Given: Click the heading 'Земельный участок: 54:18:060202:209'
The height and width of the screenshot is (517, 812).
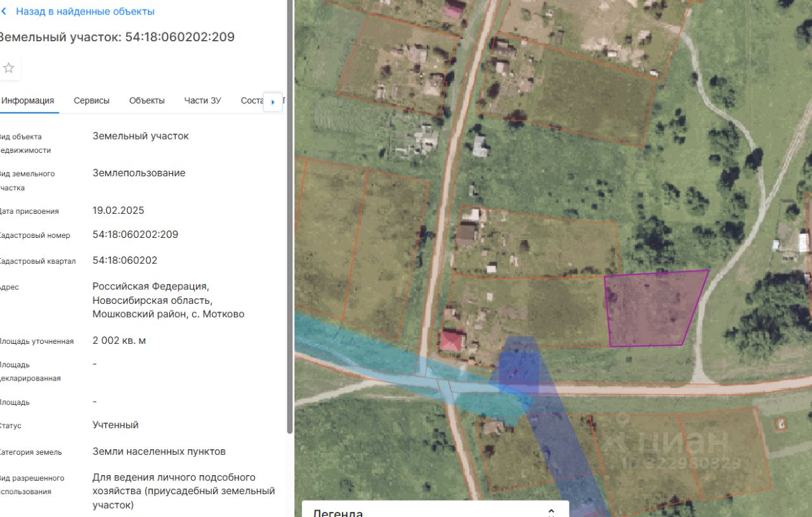Looking at the screenshot, I should click(116, 37).
